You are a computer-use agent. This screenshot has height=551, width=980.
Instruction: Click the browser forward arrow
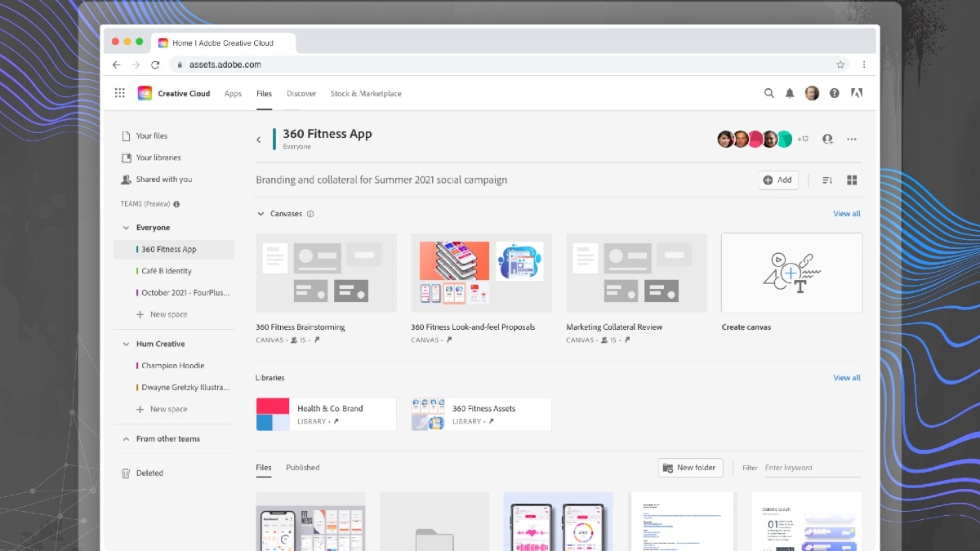(x=136, y=64)
